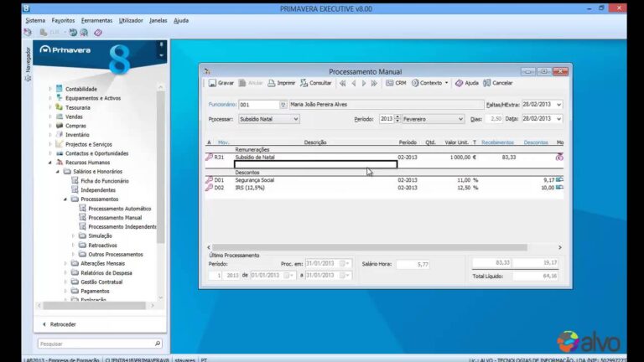The height and width of the screenshot is (362, 644).
Task: Open the Janelas menu
Action: coord(158,20)
